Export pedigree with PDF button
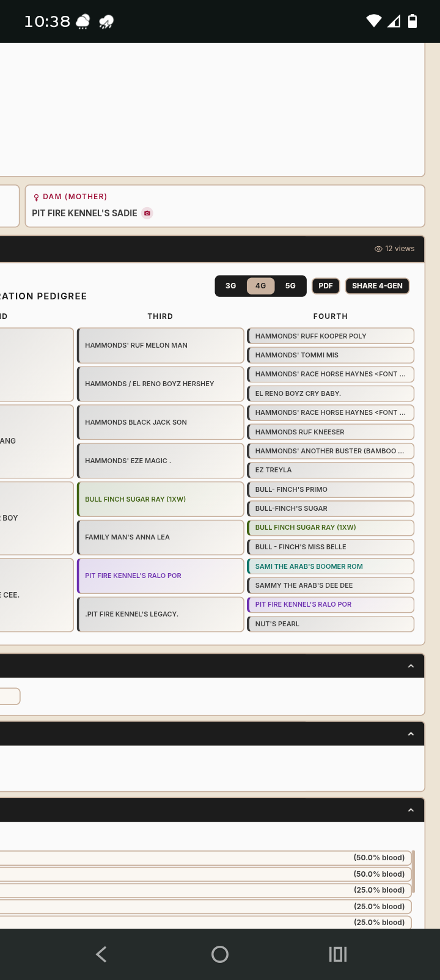The height and width of the screenshot is (980, 440). point(326,286)
